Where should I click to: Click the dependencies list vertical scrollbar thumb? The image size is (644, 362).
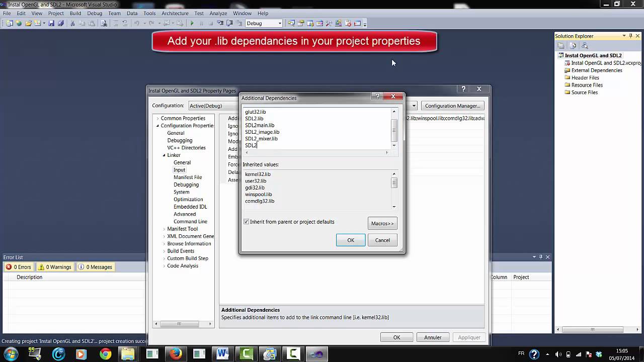pos(394,131)
